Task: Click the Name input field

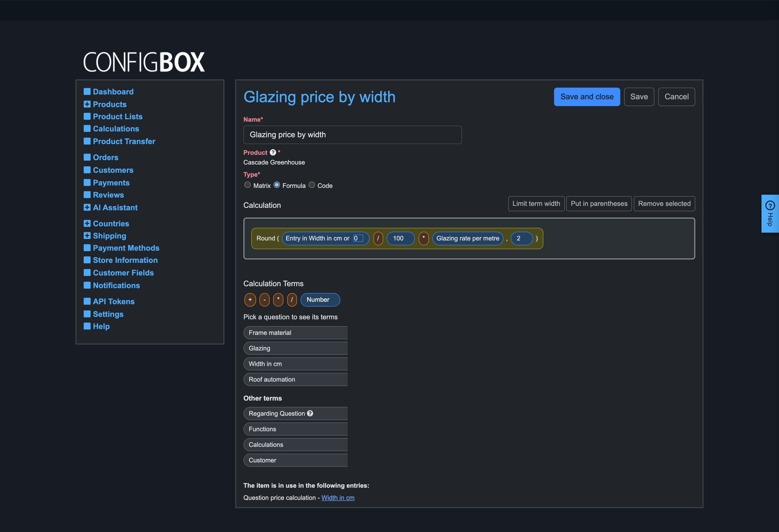Action: 353,135
